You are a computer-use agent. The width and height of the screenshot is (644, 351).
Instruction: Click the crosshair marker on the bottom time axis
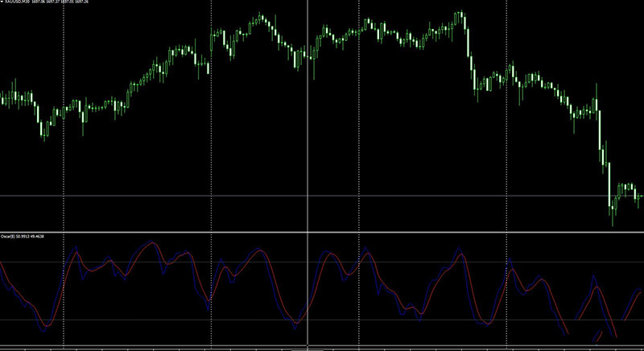click(x=308, y=348)
